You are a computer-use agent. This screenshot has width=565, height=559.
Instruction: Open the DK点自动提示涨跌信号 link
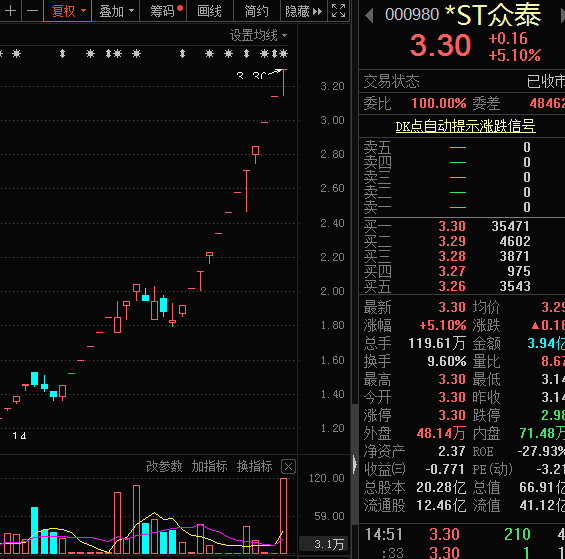pos(465,126)
